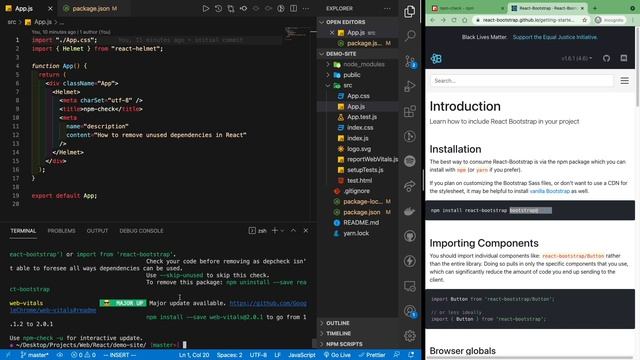640x360 pixels.
Task: Open the GitHub icon in VS Code activity bar
Action: coord(410,236)
